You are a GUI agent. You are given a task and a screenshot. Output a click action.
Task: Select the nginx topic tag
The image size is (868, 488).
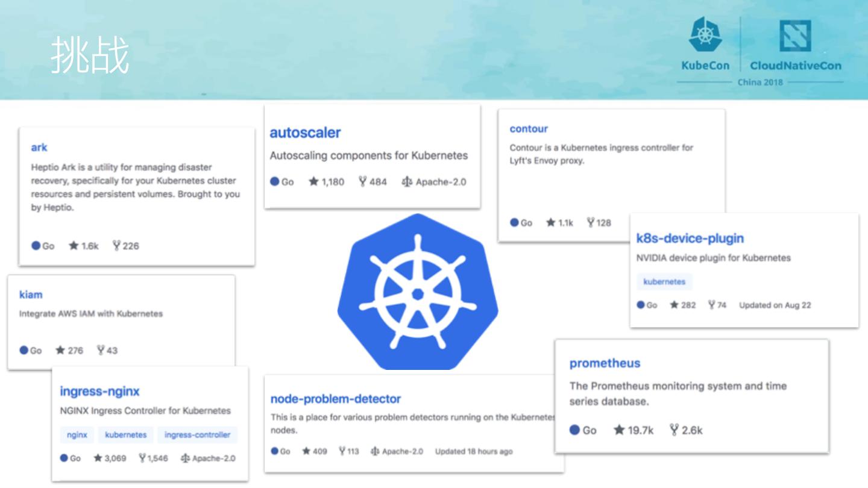coord(77,435)
